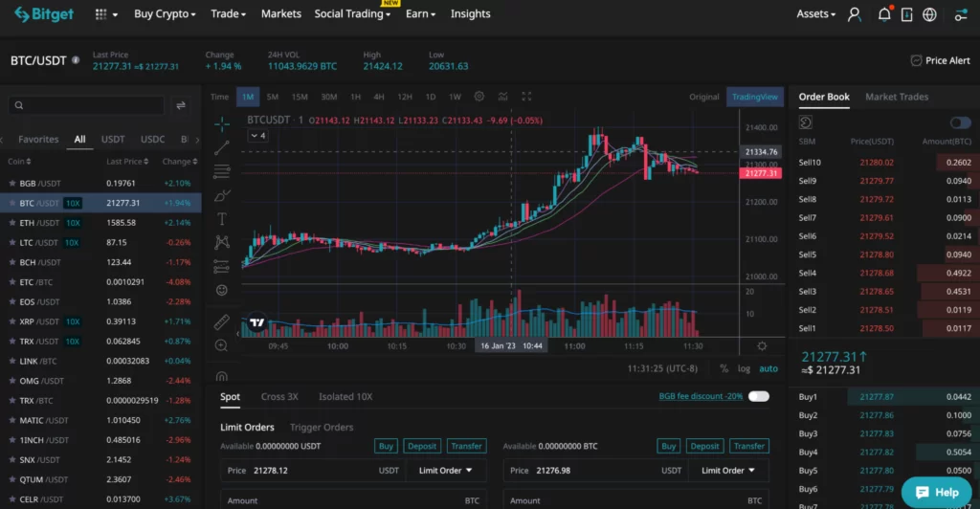This screenshot has width=980, height=509.
Task: Select the zoom in tool
Action: coord(221,345)
